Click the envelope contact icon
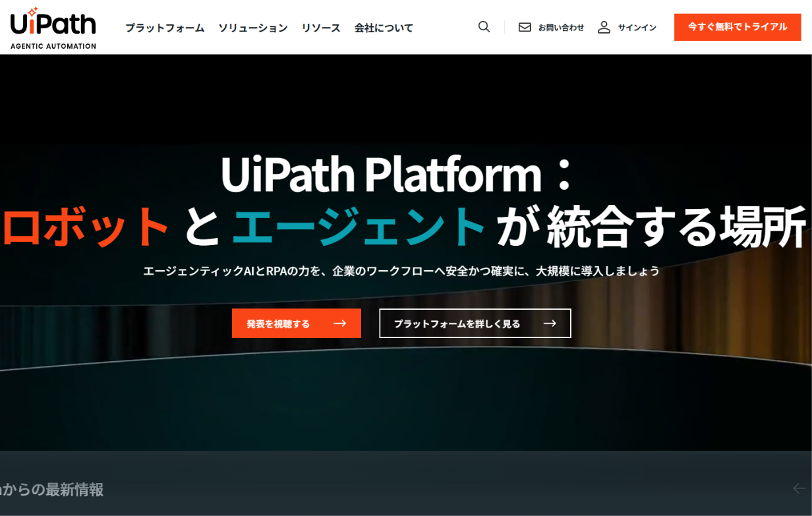 coord(525,27)
